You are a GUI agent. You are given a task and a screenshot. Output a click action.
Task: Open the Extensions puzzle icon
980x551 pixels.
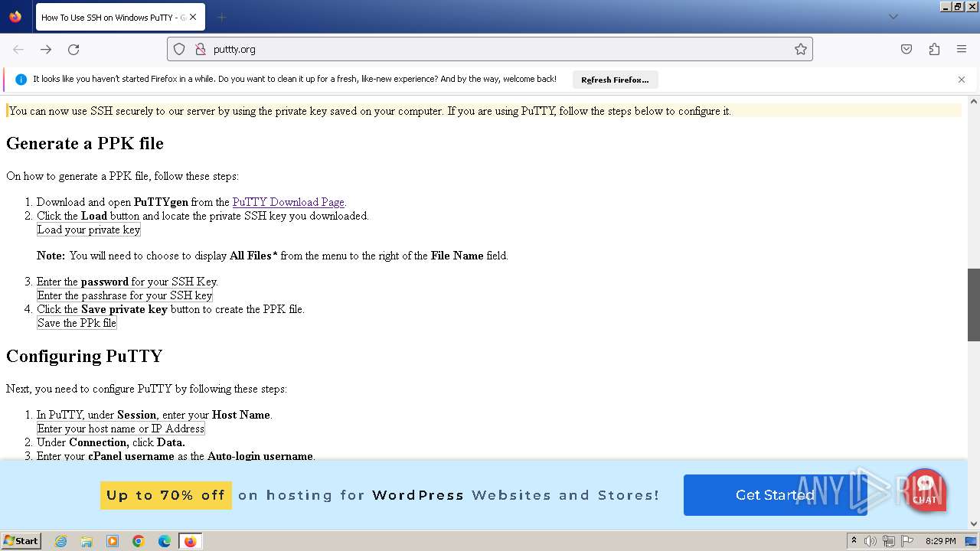[x=934, y=49]
